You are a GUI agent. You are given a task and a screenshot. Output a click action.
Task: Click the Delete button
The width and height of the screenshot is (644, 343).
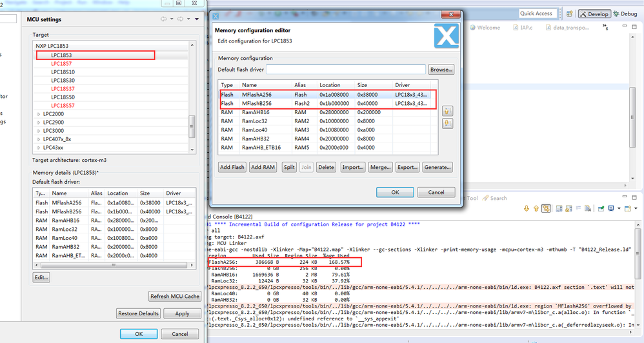click(x=326, y=167)
